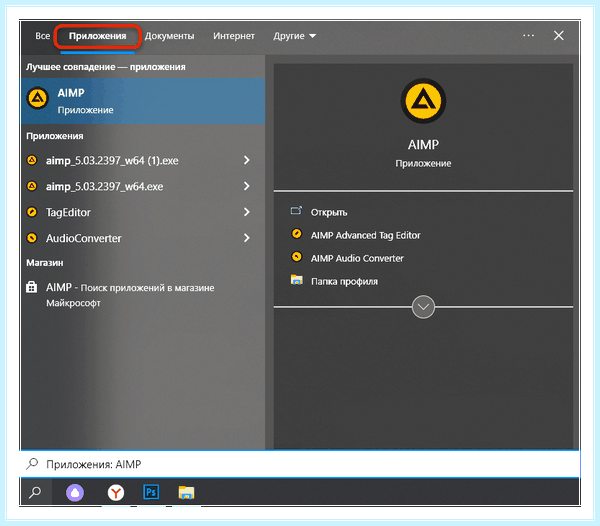600x526 pixels.
Task: Open Yandex Browser from taskbar
Action: pyautogui.click(x=116, y=493)
